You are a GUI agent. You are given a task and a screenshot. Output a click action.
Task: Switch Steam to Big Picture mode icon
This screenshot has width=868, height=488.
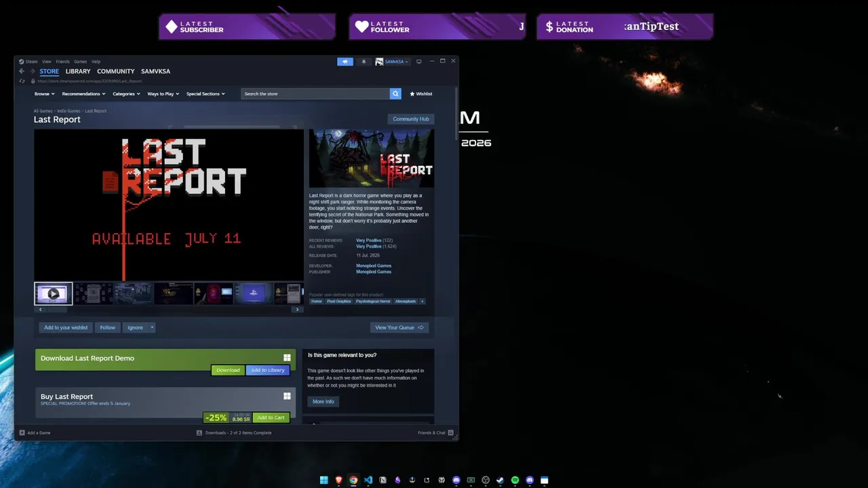coord(419,62)
